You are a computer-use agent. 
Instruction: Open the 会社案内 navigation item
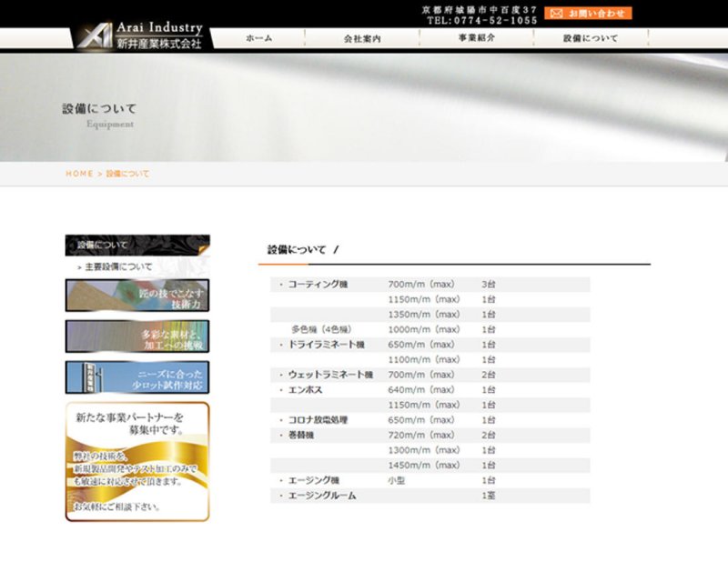coord(362,38)
